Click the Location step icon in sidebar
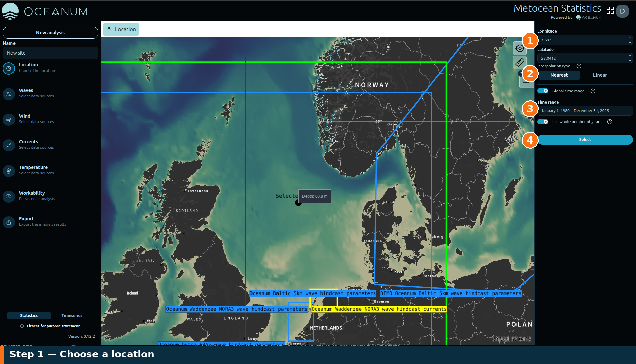 [9, 68]
